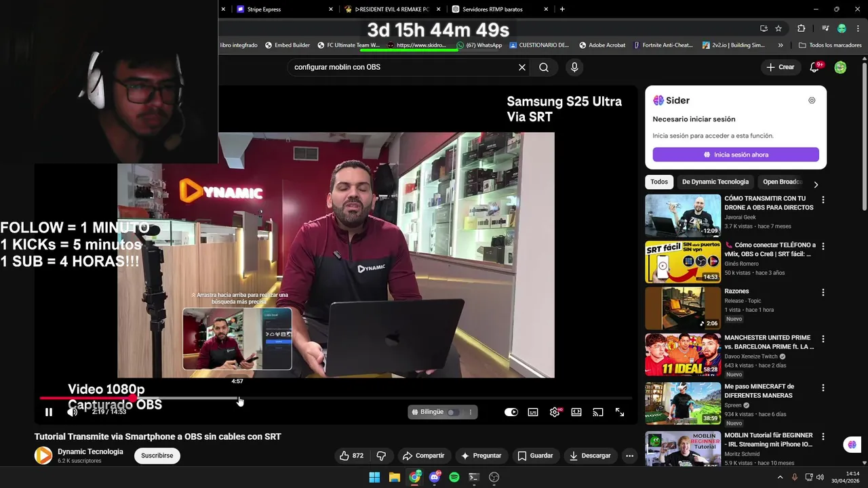Clear the YouTube search box text
Screen dimensions: 868x488
coord(522,67)
